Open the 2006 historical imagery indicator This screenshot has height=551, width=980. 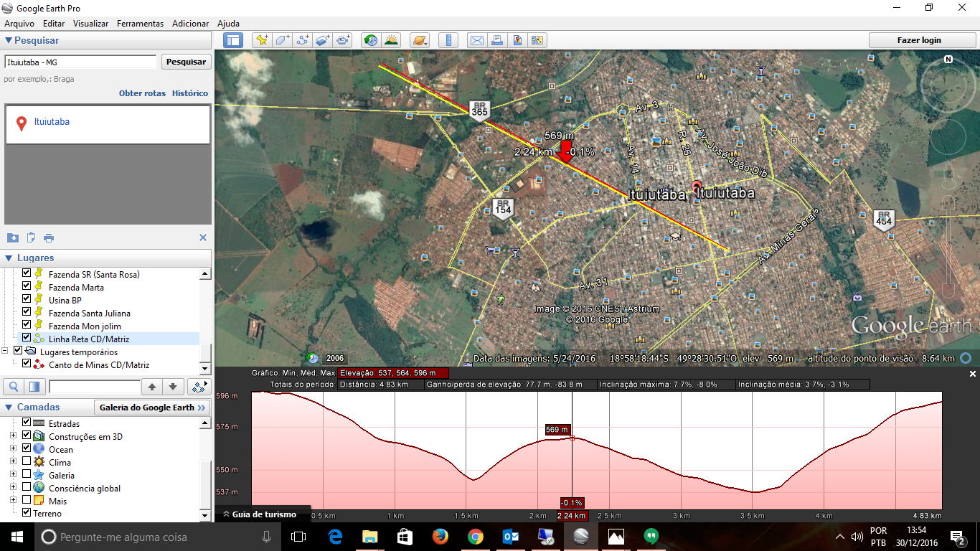335,358
